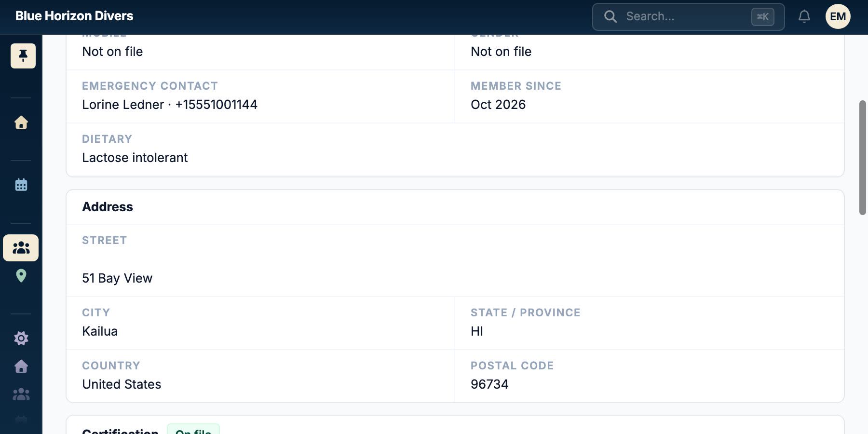
Task: Click the magnifier icon in search bar
Action: coord(610,16)
